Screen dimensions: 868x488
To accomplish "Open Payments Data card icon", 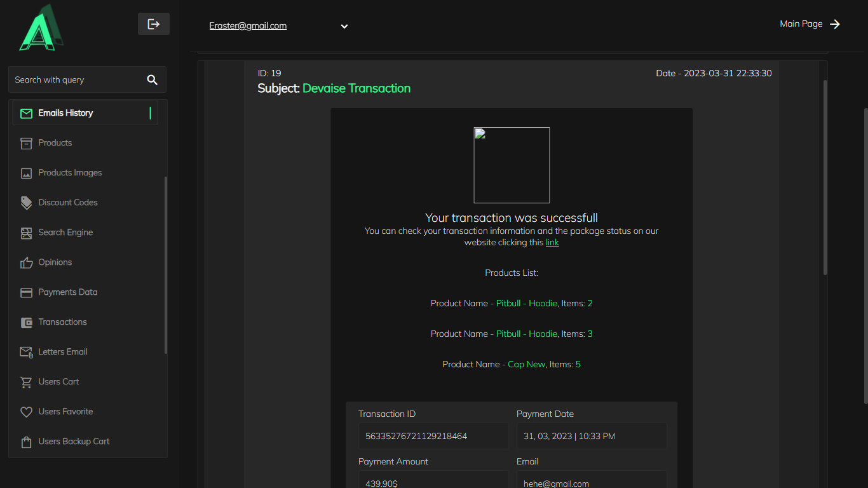I will 26,292.
